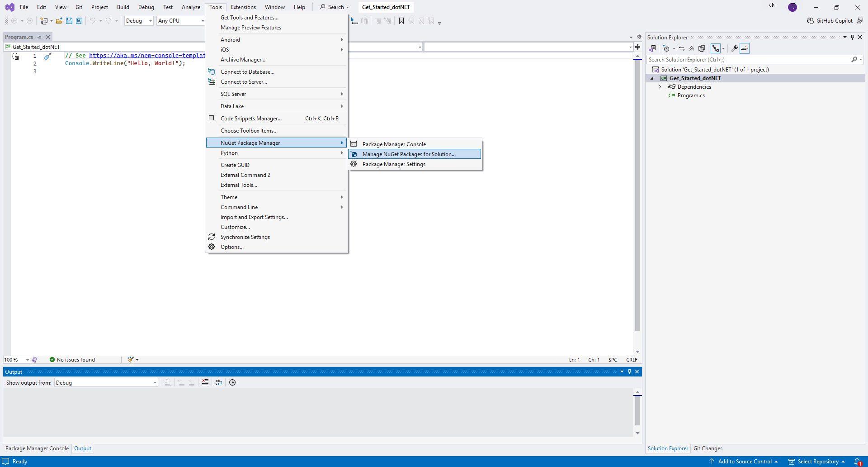Switch to the Package Manager Console tab
Viewport: 868px width, 467px height.
[x=37, y=448]
